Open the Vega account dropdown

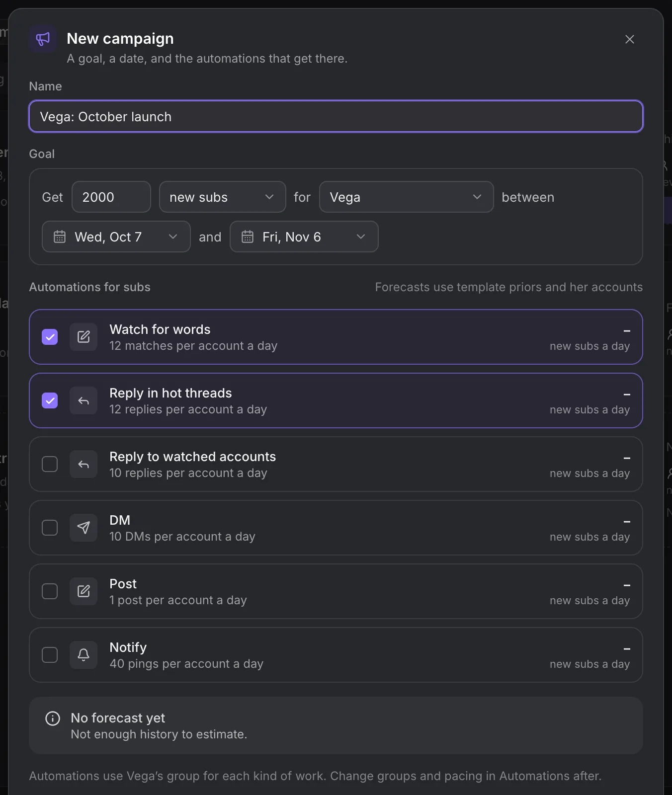pos(406,197)
